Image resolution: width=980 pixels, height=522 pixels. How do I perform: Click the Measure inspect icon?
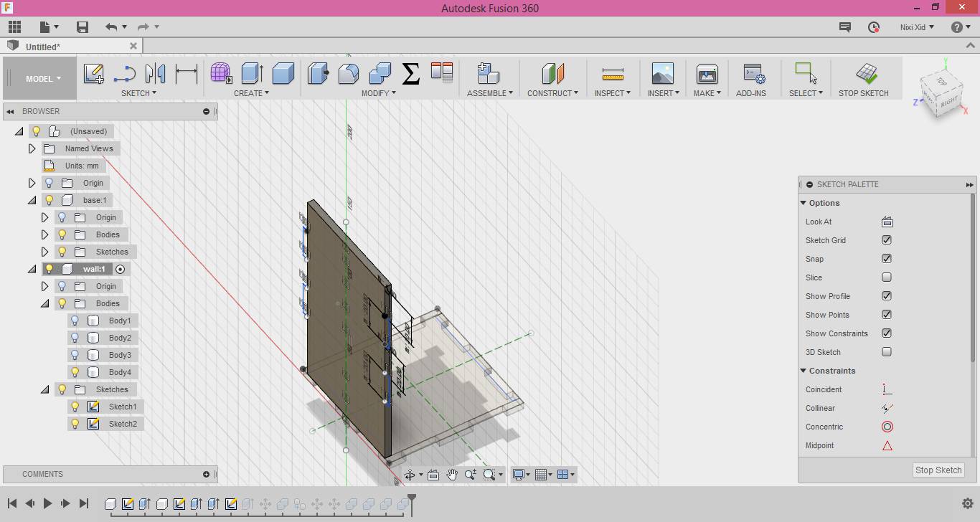(x=613, y=73)
